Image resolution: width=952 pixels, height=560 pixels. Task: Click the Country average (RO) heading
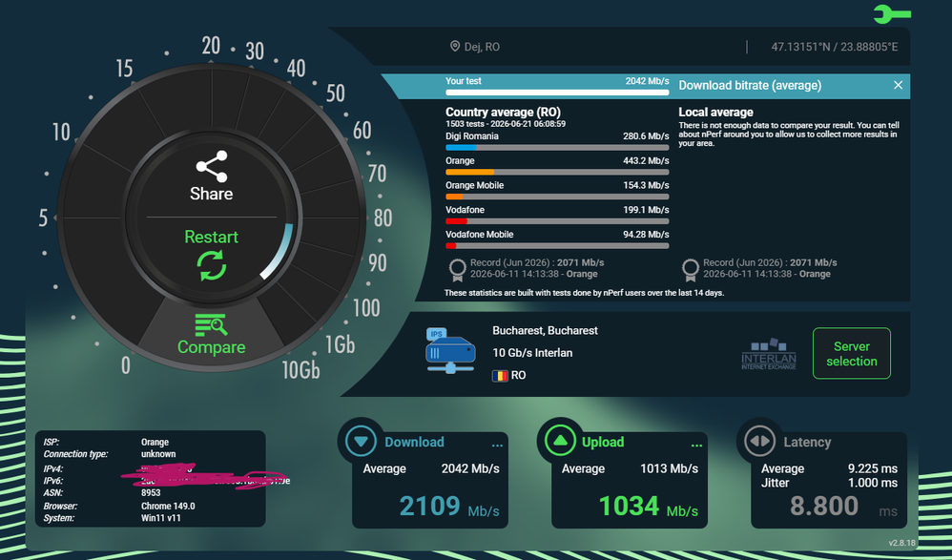pyautogui.click(x=504, y=112)
